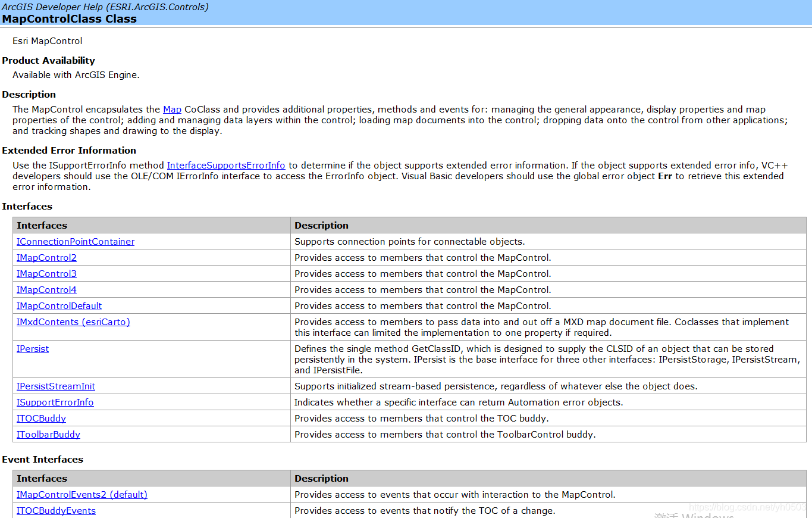Open the IMapControlDefault interface link
Screen dimensions: 812x518
(x=59, y=306)
